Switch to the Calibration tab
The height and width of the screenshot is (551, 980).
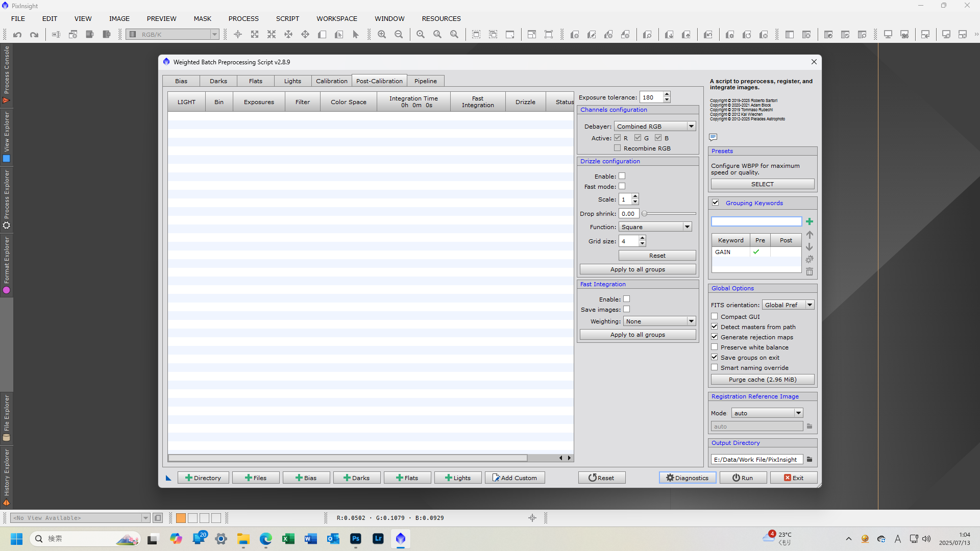coord(332,81)
